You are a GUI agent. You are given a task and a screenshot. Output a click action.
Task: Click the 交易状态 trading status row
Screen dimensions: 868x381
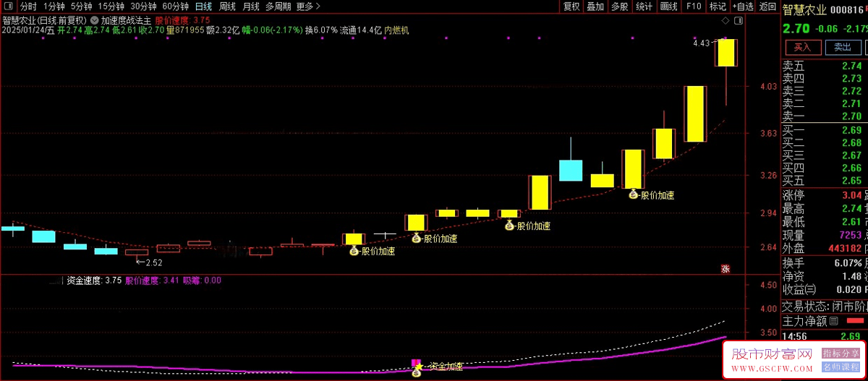[824, 305]
